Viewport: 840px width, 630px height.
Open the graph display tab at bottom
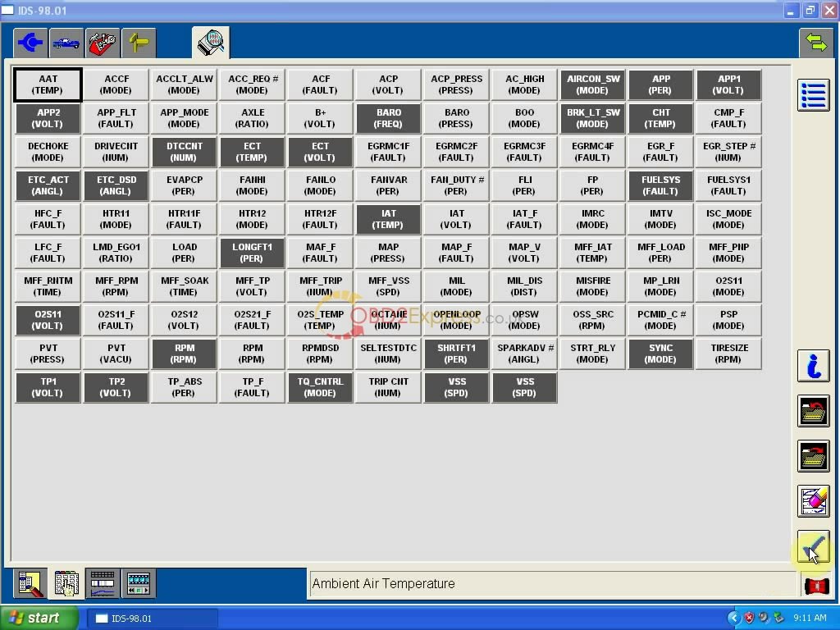(103, 583)
